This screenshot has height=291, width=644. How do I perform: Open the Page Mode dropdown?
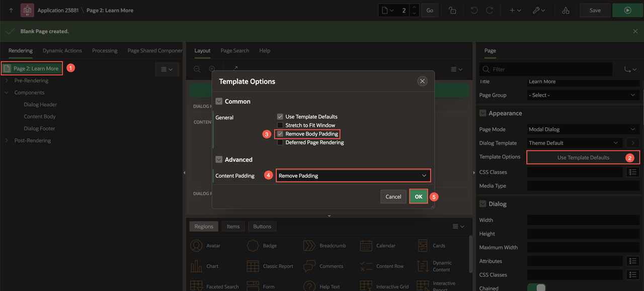point(583,129)
